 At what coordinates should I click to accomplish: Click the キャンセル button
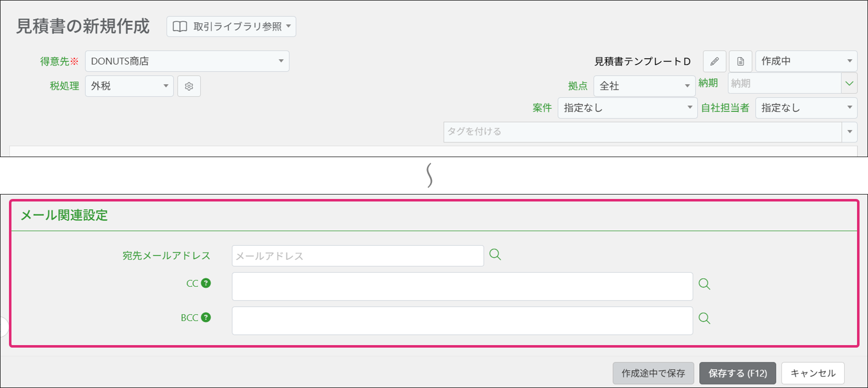coord(812,373)
